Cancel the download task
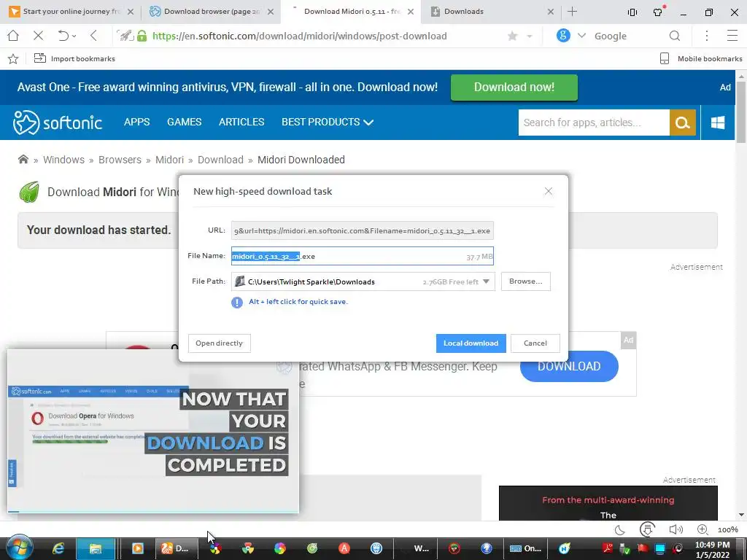The width and height of the screenshot is (747, 560). 535,343
